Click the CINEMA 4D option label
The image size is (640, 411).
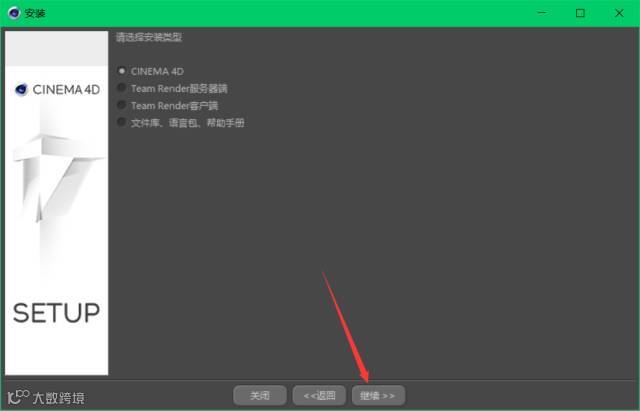(157, 71)
